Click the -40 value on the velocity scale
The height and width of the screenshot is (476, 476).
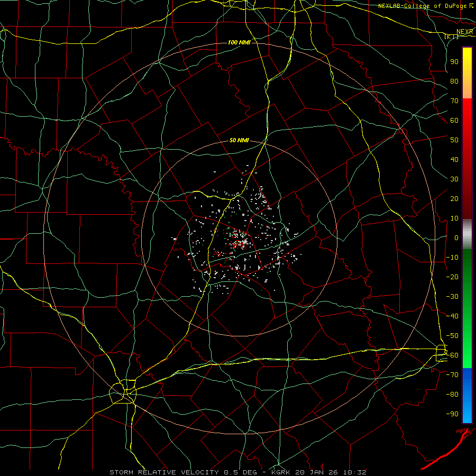pyautogui.click(x=452, y=316)
